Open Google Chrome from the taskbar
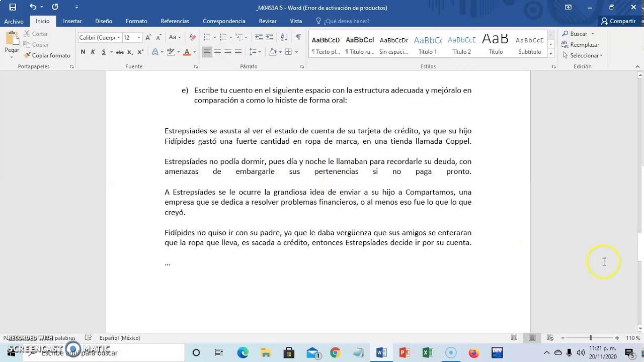This screenshot has height=362, width=644. click(x=335, y=353)
